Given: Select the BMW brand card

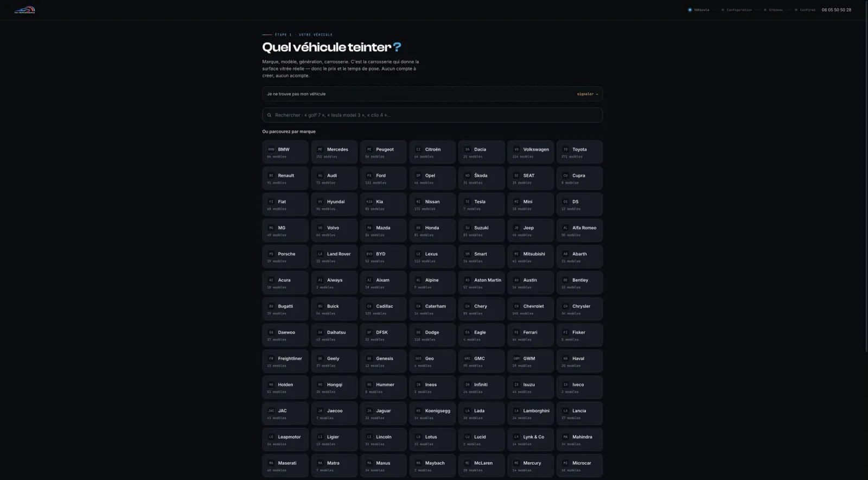Looking at the screenshot, I should (x=285, y=152).
